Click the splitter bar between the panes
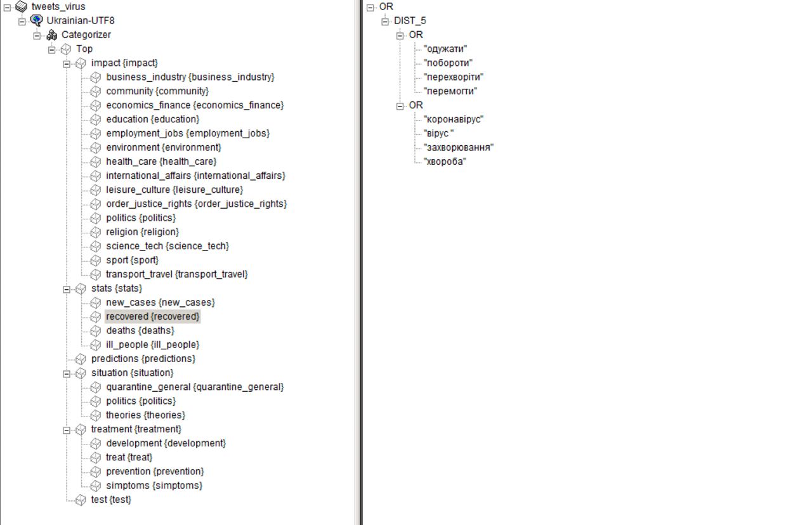The width and height of the screenshot is (812, 525). coord(358,262)
